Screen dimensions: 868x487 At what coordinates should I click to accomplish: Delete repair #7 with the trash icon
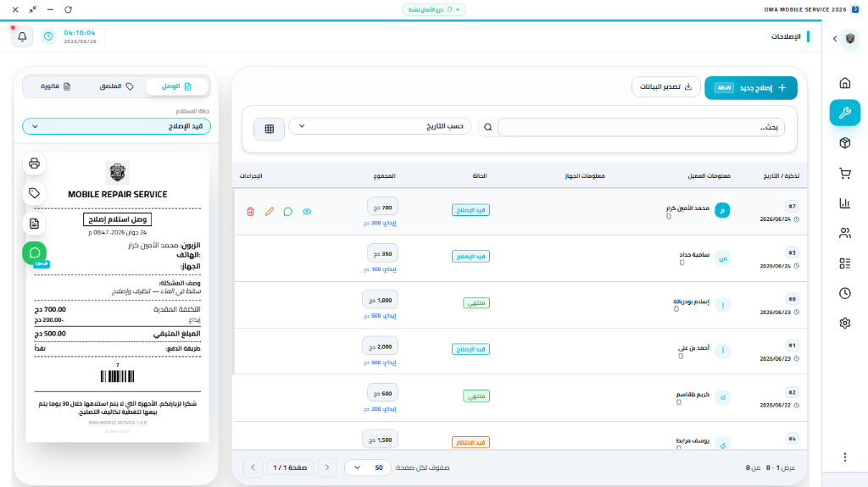250,212
